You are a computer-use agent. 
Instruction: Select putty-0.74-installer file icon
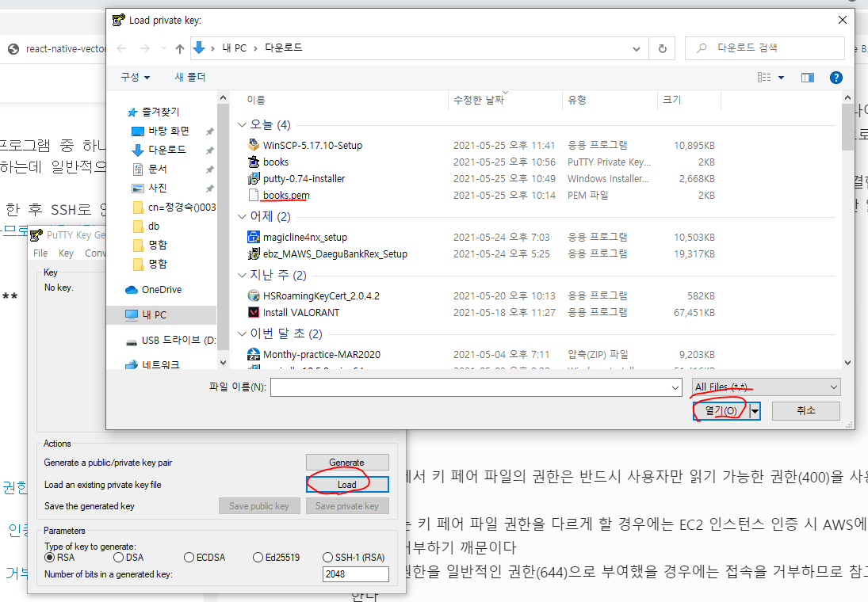(254, 178)
